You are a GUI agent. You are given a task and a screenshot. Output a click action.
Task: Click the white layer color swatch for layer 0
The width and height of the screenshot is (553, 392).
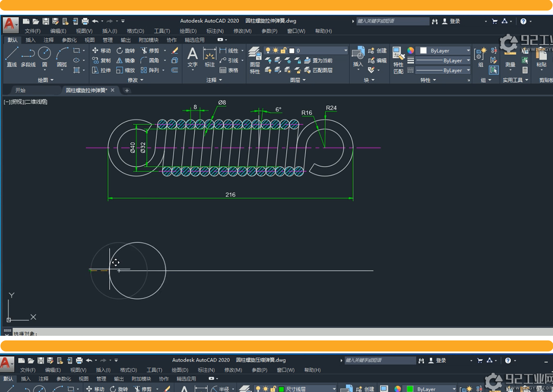click(x=292, y=51)
